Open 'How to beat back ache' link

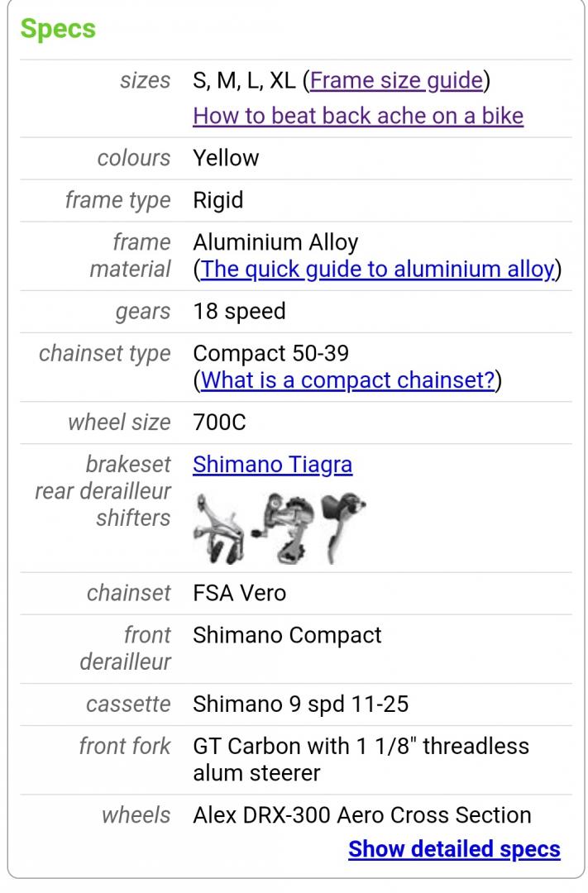358,116
